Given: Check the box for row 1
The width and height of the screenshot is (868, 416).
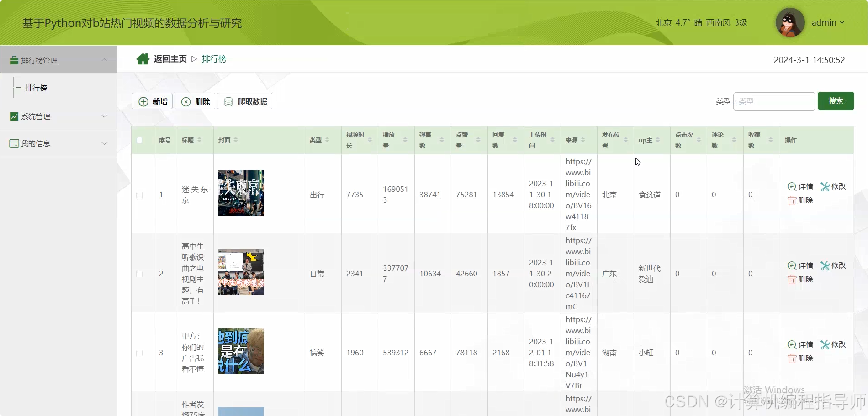Looking at the screenshot, I should 139,195.
